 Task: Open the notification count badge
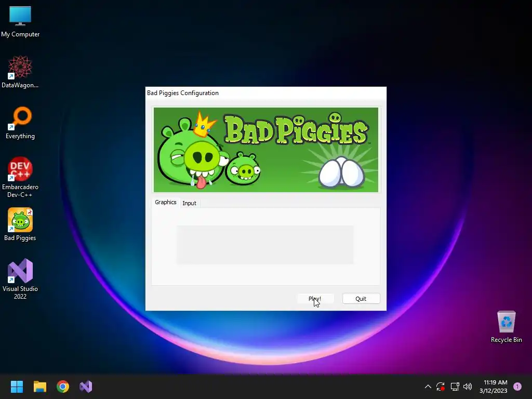pos(517,387)
